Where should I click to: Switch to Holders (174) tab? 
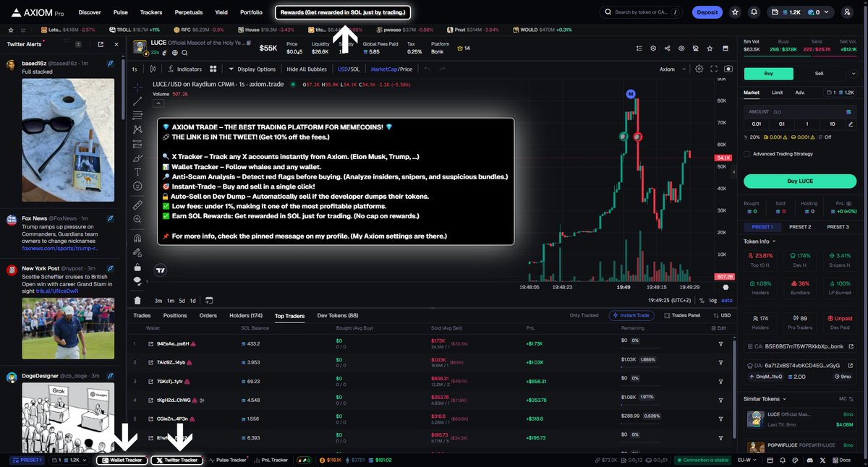coord(246,316)
